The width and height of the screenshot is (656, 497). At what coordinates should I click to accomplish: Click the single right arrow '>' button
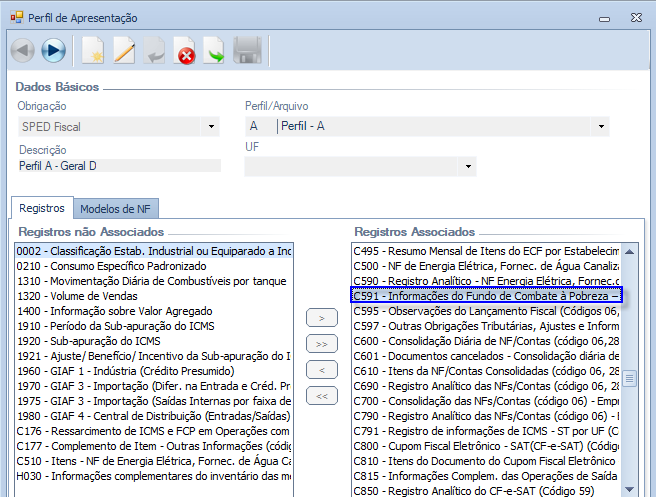click(x=320, y=318)
